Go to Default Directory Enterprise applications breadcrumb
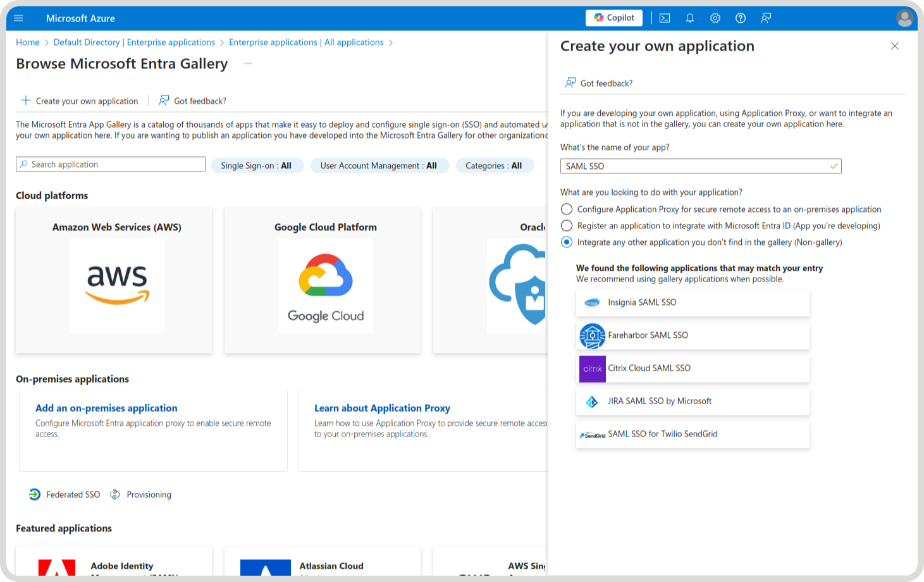Viewport: 924px width, 582px height. (x=135, y=42)
